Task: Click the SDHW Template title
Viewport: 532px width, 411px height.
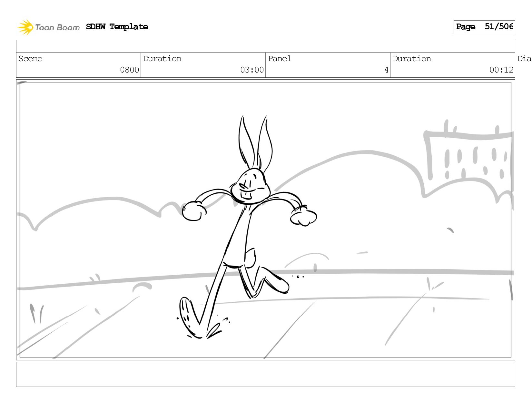Action: pos(117,27)
